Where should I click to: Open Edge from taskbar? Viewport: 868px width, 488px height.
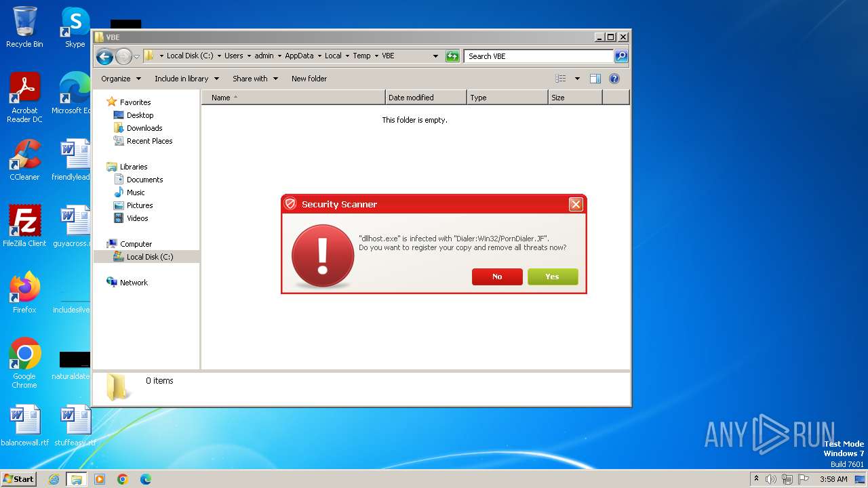tap(146, 479)
